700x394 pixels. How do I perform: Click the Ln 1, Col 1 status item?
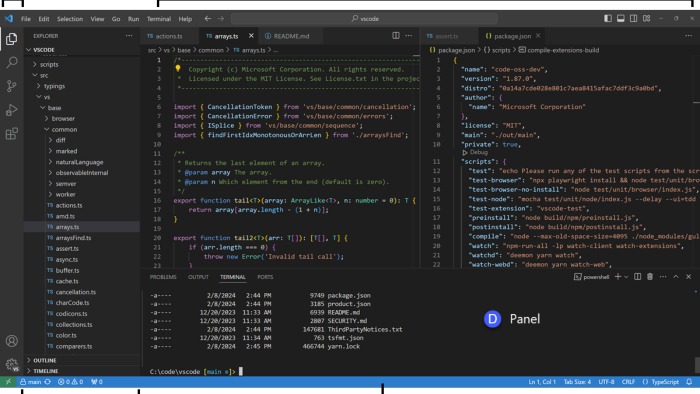pyautogui.click(x=542, y=382)
